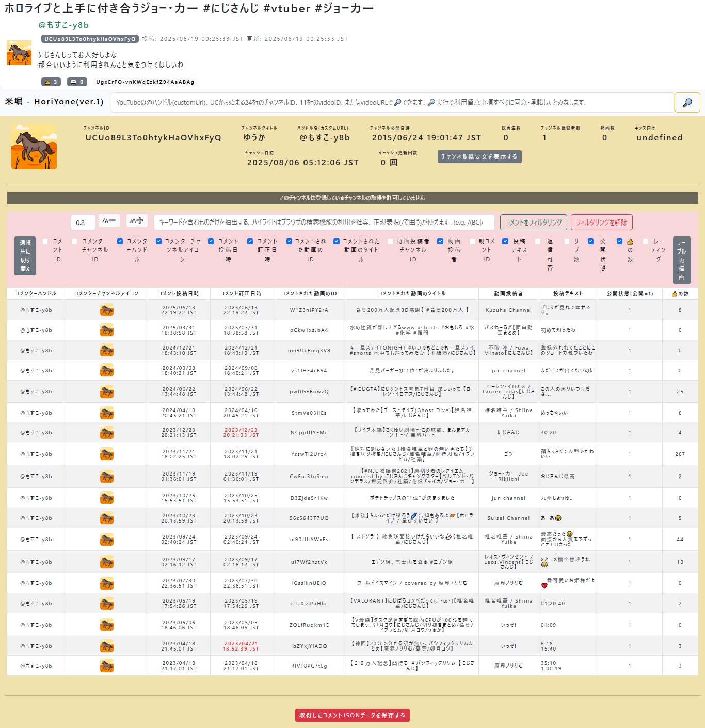Enable the 動画投稿者チャンネルID checkbox
Image resolution: width=705 pixels, height=728 pixels.
coord(391,241)
